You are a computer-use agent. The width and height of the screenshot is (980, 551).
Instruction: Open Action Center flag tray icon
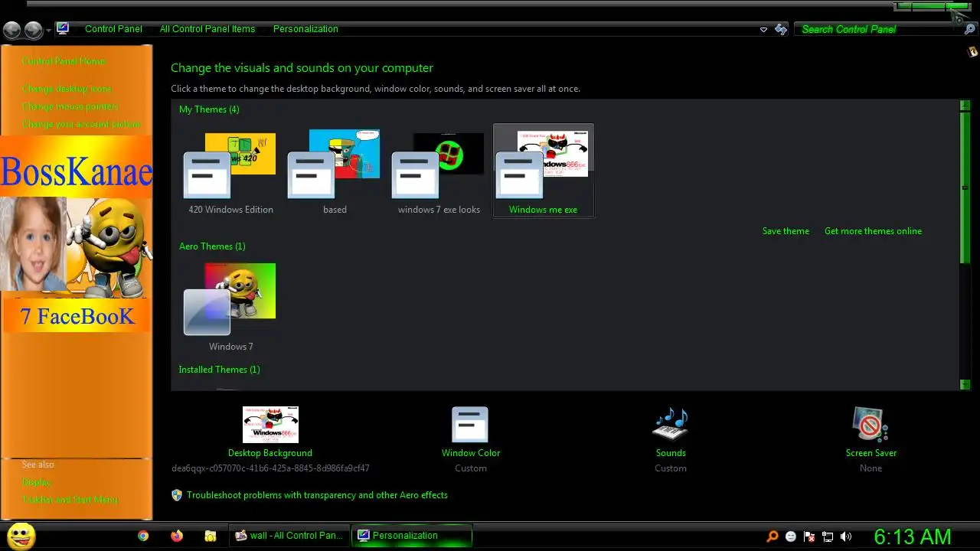tap(809, 536)
